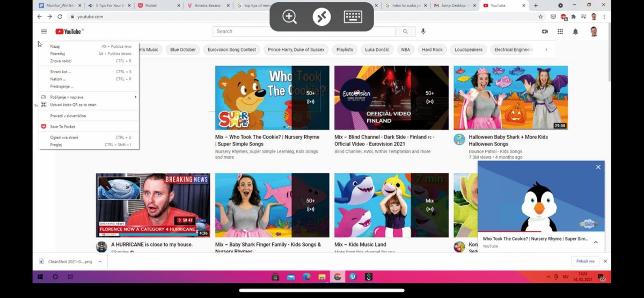
Task: Open the Windows Start button
Action: tap(40, 277)
